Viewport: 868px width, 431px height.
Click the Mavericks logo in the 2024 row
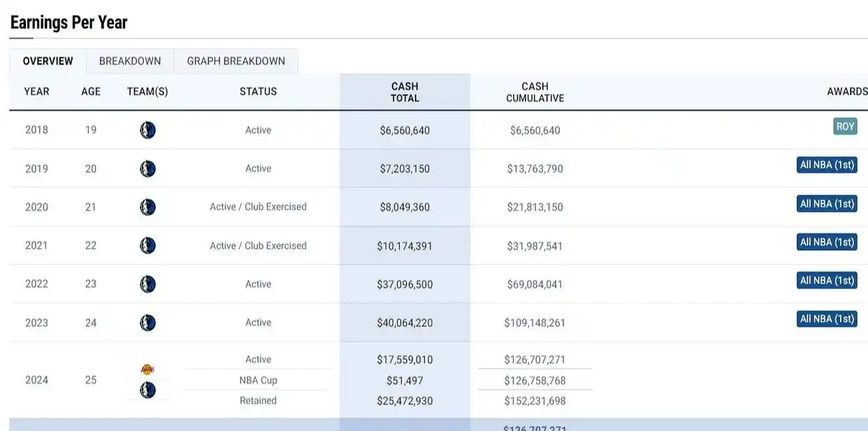click(147, 390)
